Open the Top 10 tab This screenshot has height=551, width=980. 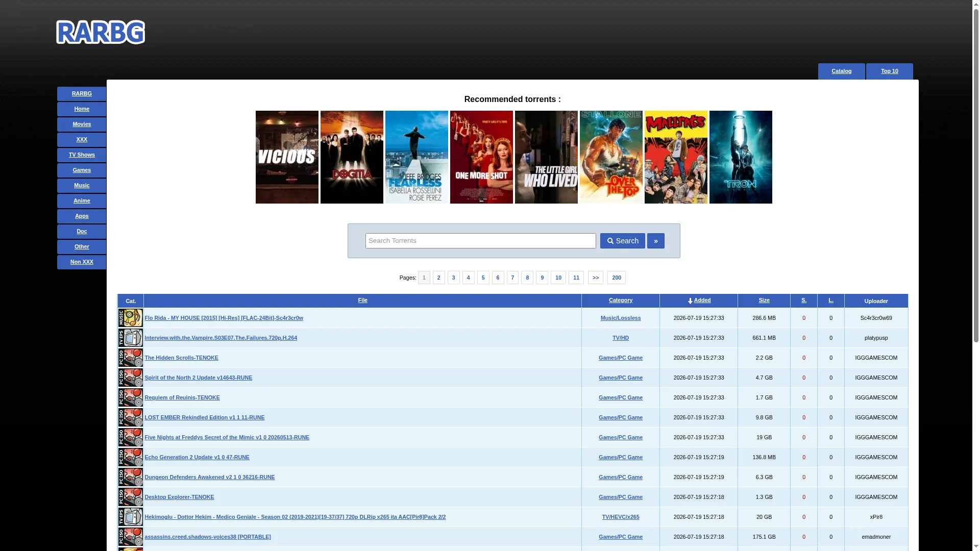coord(890,71)
